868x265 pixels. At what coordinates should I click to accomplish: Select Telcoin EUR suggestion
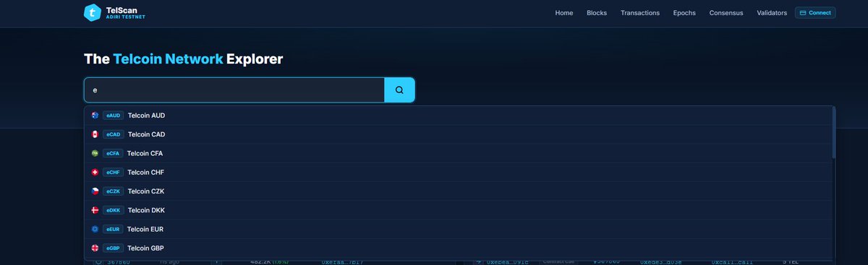[459, 229]
